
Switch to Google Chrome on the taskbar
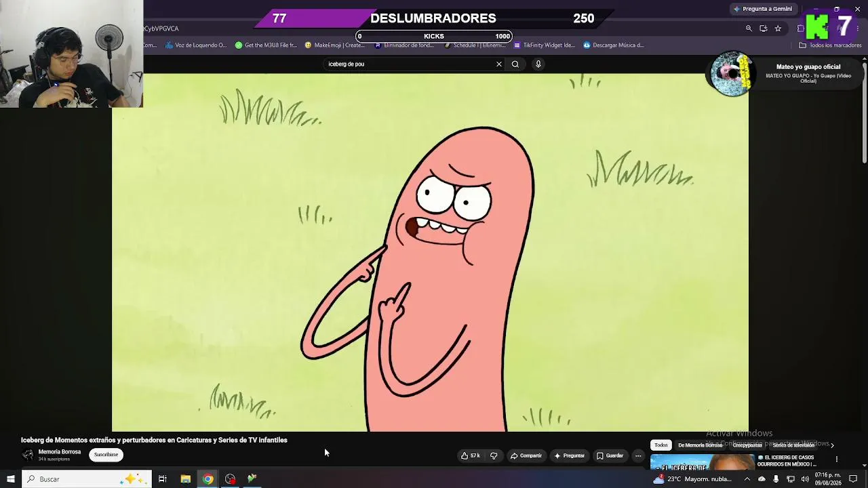[x=208, y=479]
